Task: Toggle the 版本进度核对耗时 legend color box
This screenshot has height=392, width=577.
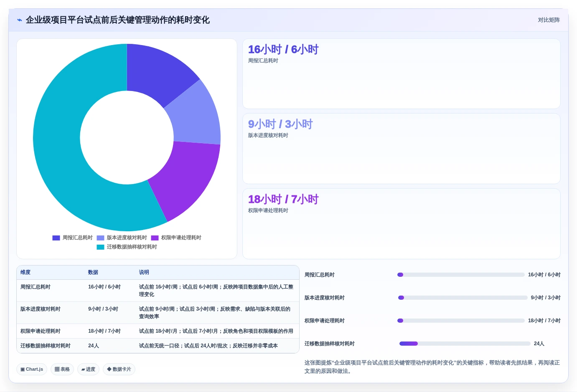Action: (100, 238)
